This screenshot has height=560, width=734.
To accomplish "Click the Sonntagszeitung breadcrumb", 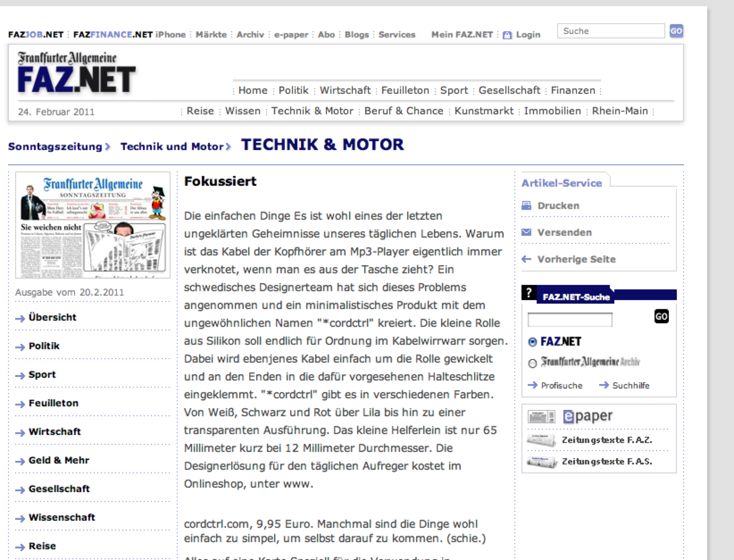I will click(x=55, y=146).
